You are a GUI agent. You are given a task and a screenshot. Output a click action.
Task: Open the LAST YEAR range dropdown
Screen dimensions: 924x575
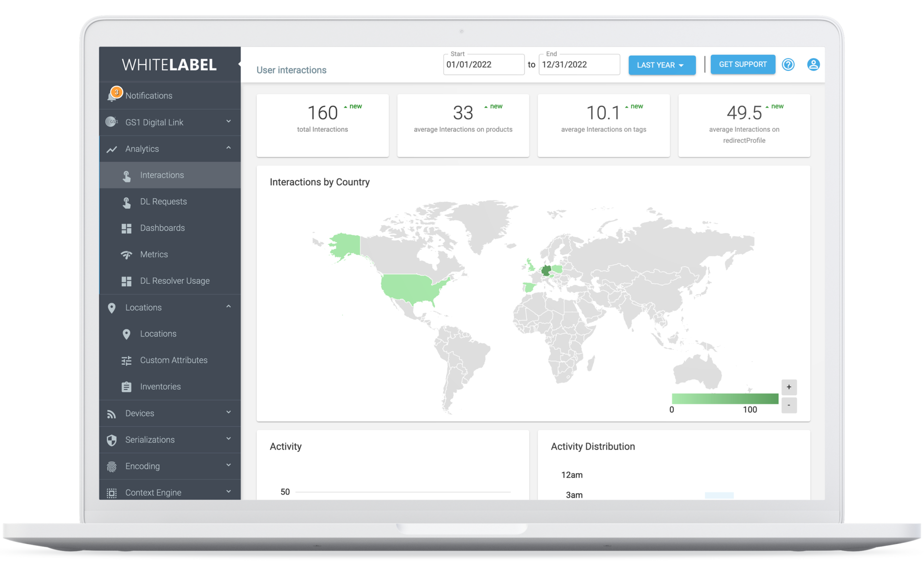(662, 65)
